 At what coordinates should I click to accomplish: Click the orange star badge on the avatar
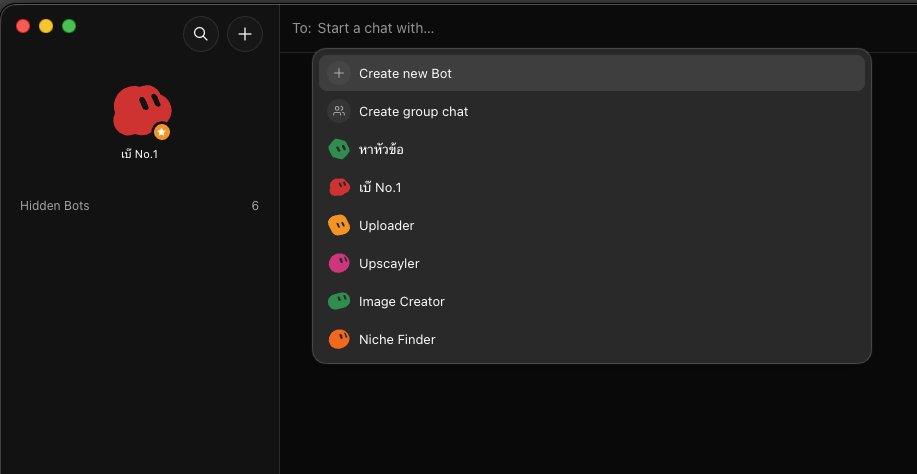tap(162, 132)
